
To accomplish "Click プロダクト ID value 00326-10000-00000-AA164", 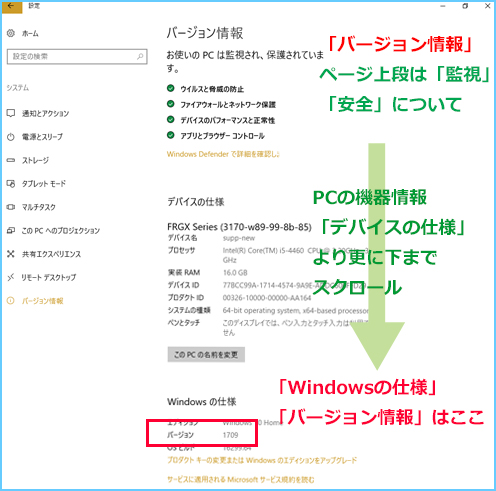I will (x=267, y=298).
